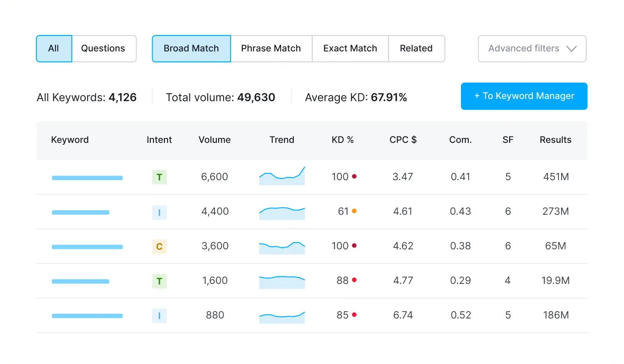This screenshot has height=364, width=624.
Task: Switch to the Questions filter
Action: pyautogui.click(x=103, y=49)
